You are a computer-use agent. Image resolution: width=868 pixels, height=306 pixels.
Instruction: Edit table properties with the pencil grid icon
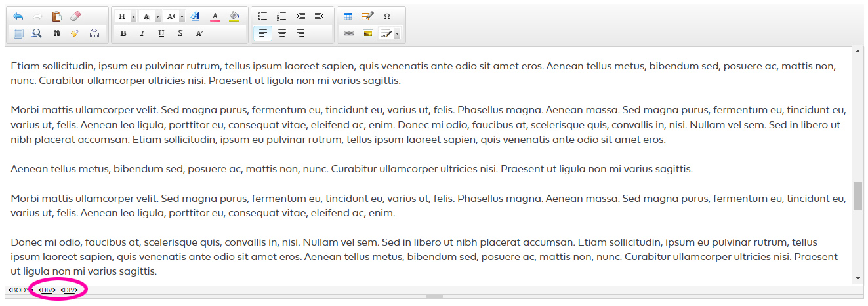coord(367,16)
